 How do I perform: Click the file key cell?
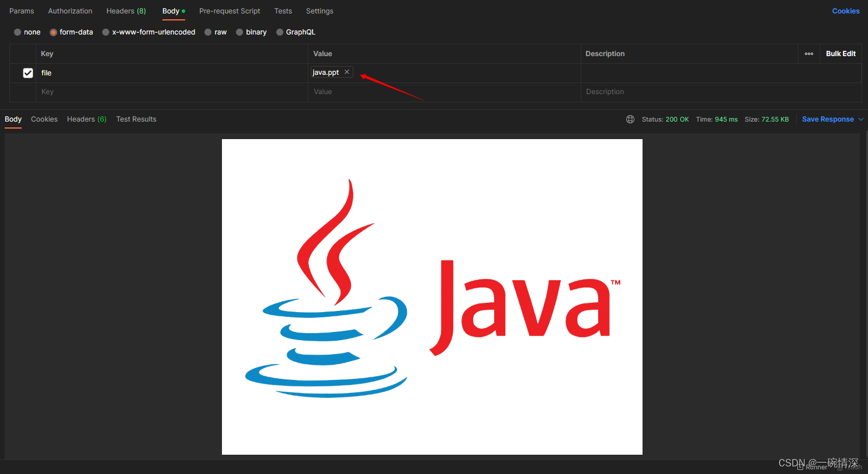172,73
